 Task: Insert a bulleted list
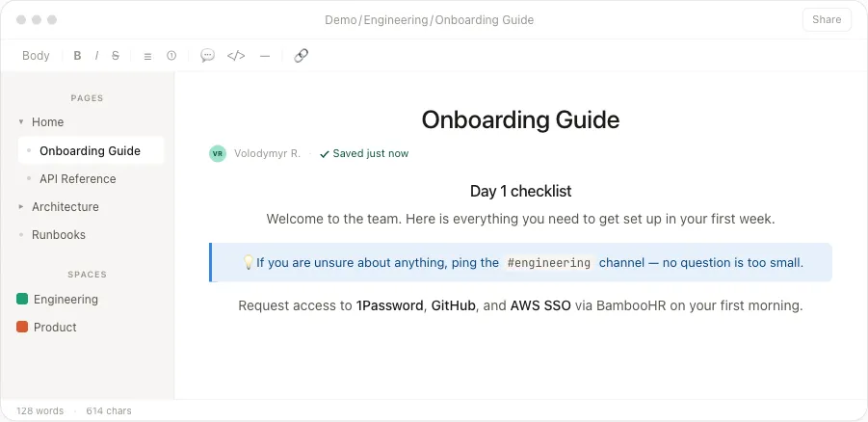click(147, 56)
